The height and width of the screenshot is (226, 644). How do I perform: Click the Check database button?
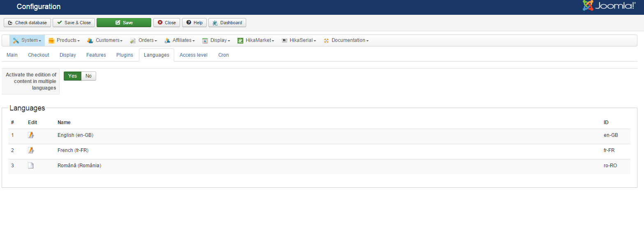click(x=28, y=23)
